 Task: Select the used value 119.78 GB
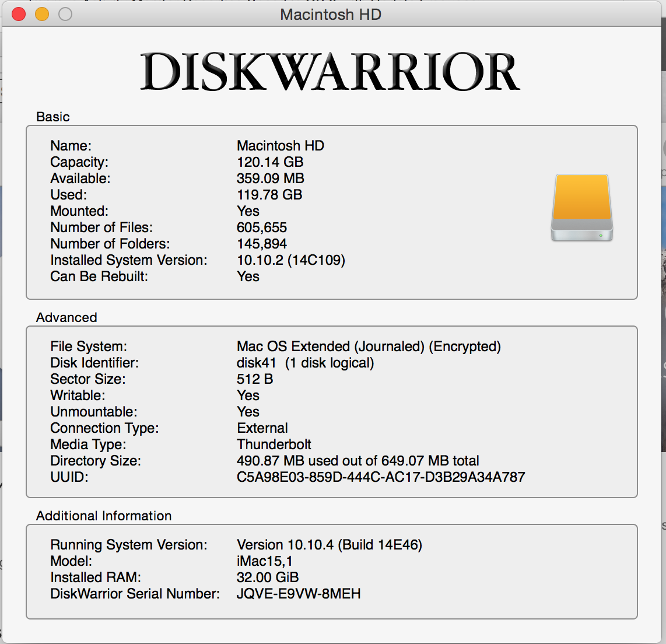269,195
